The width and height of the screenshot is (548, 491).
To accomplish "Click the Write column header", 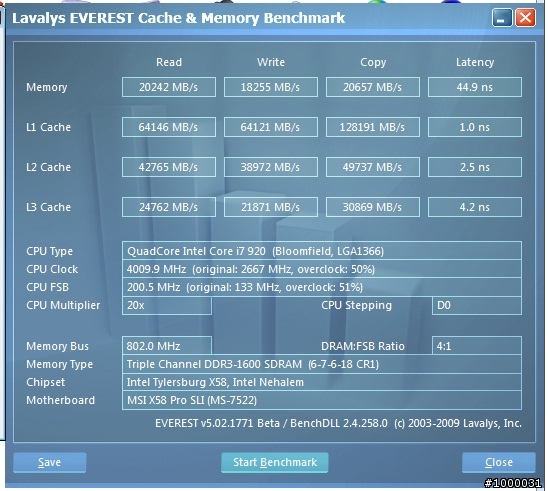I will [271, 62].
